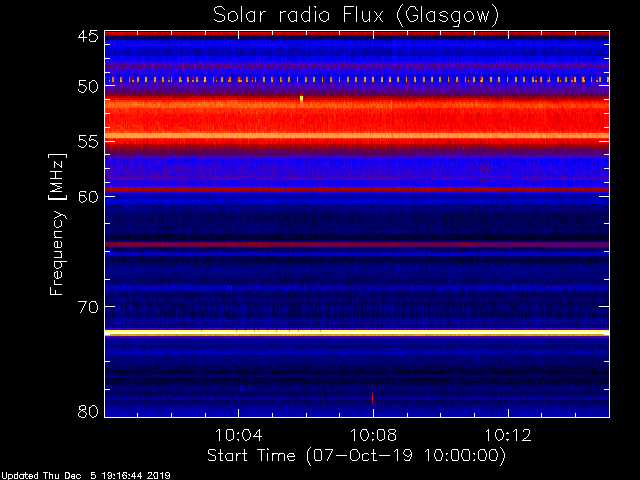Click the dark red line just below 59 MHz
Image resolution: width=640 pixels, height=480 pixels.
[357, 189]
